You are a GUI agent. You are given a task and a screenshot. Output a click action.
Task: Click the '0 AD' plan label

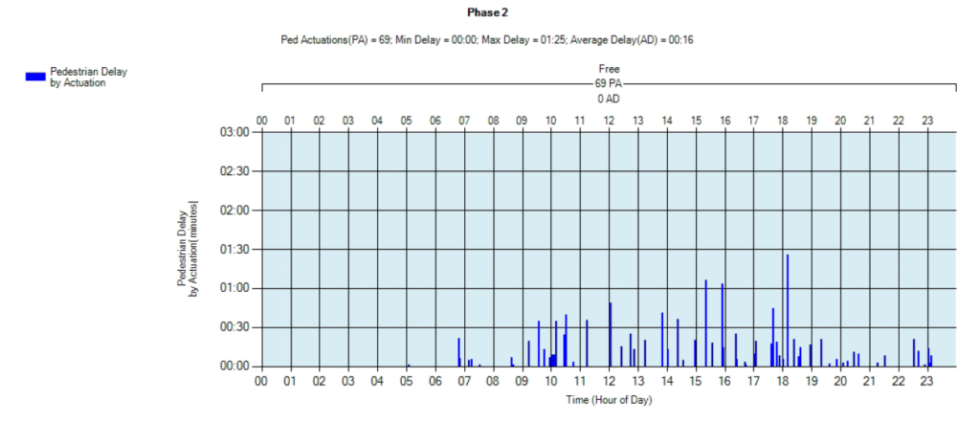(x=609, y=99)
